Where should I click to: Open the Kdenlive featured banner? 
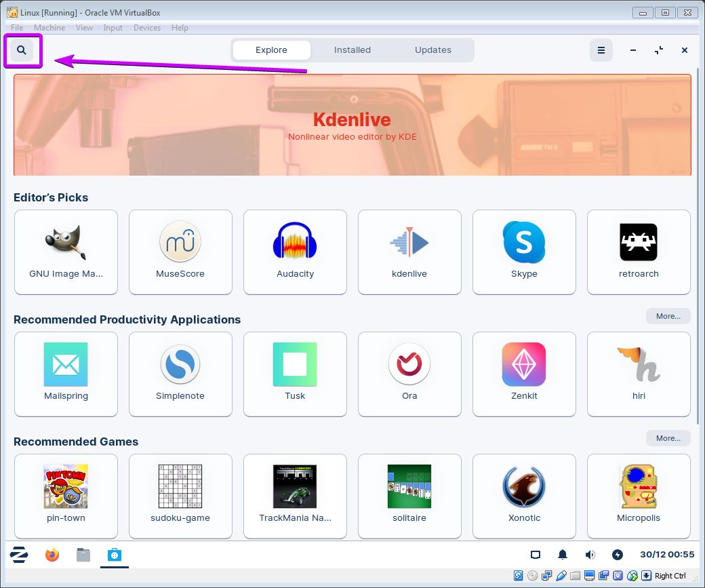tap(352, 125)
